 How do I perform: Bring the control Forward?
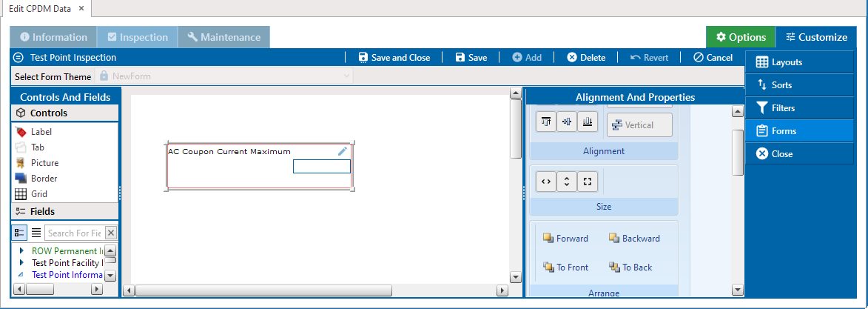point(565,239)
